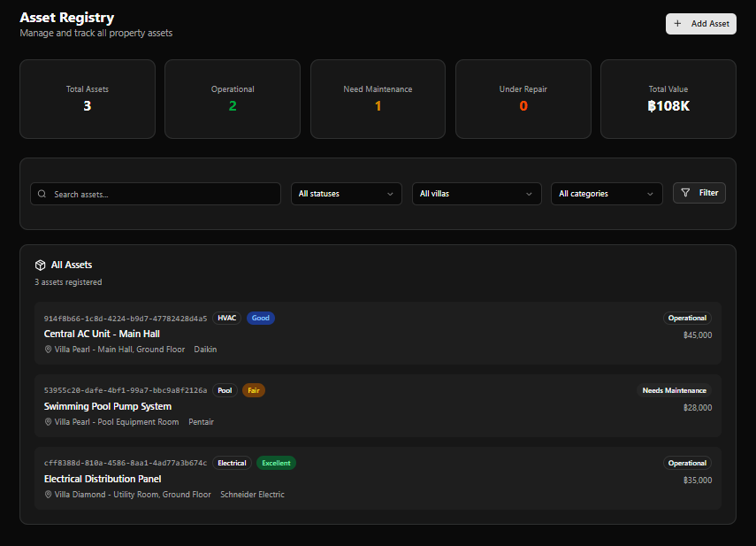Image resolution: width=756 pixels, height=546 pixels.
Task: Click asset ID 53955c20-dafe-4bf1-99a7-bbc9a8f2126a
Action: coord(126,390)
